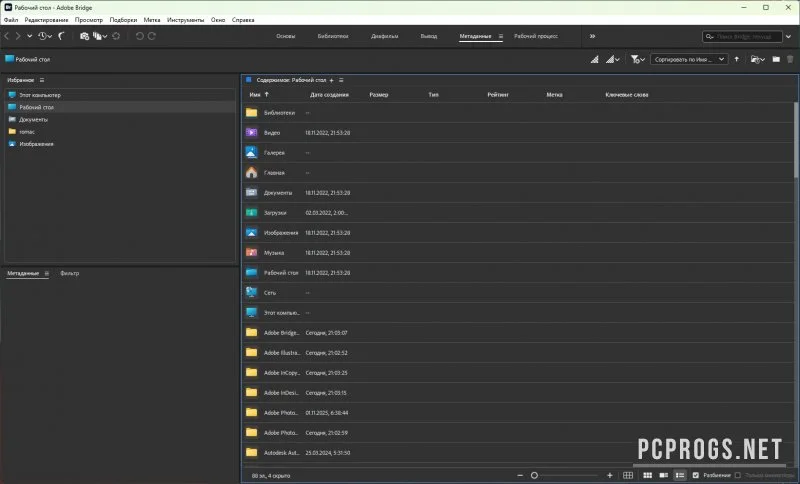
Task: Select Документы in favorites
Action: 34,120
